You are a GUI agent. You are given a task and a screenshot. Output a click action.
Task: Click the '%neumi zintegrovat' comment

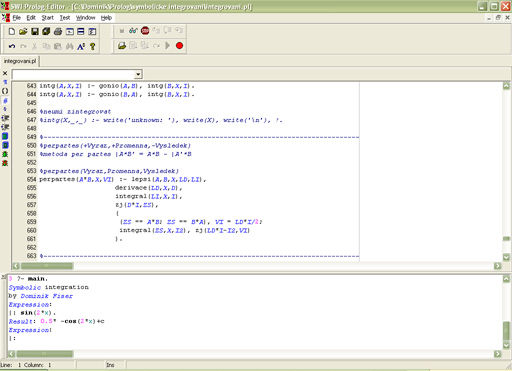(x=75, y=112)
